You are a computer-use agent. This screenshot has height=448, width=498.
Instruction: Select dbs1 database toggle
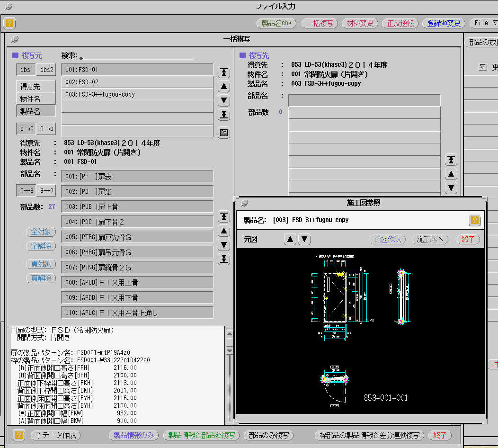(x=27, y=70)
